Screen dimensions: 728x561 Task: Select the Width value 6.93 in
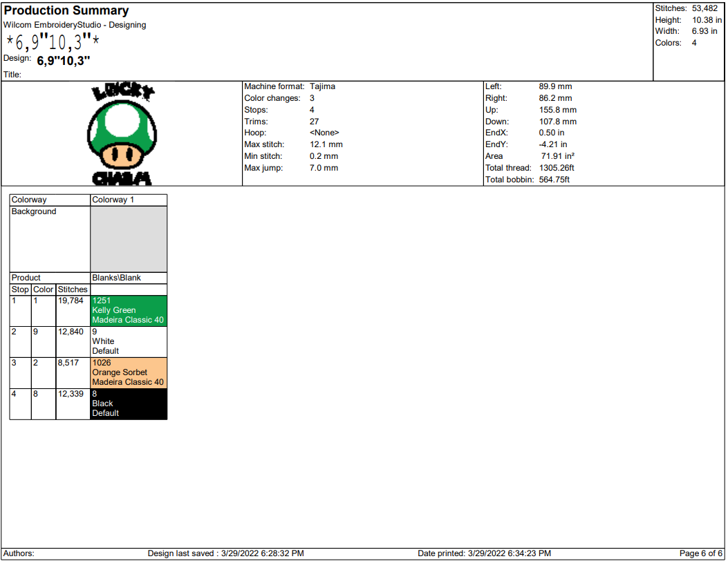point(704,31)
